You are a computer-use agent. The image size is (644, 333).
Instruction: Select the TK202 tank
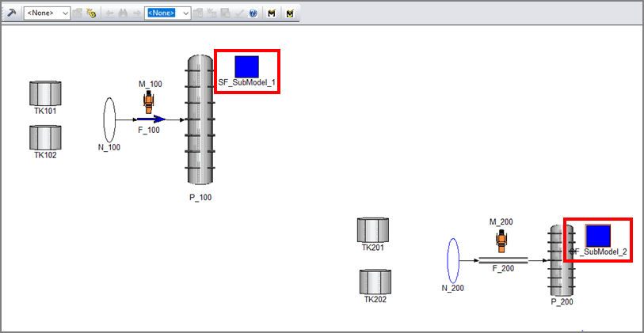(x=375, y=282)
